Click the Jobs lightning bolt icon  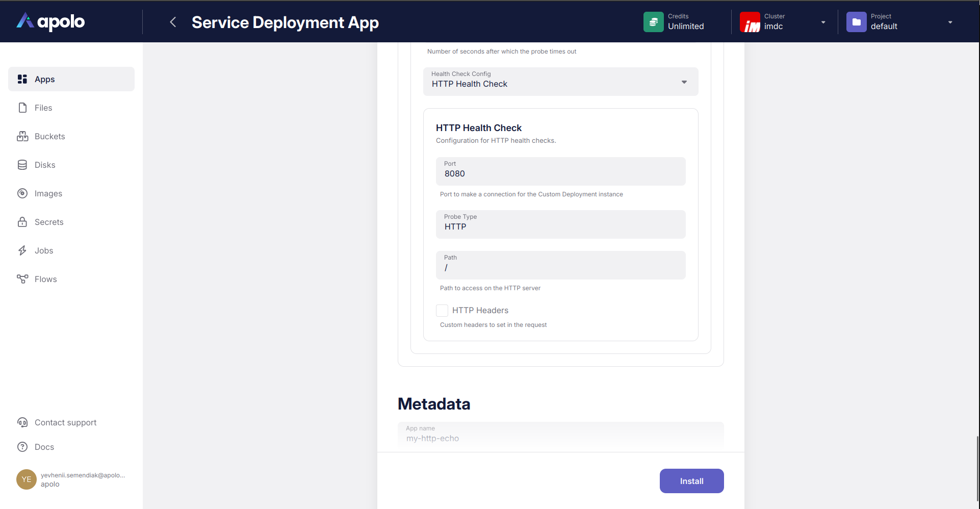coord(22,250)
